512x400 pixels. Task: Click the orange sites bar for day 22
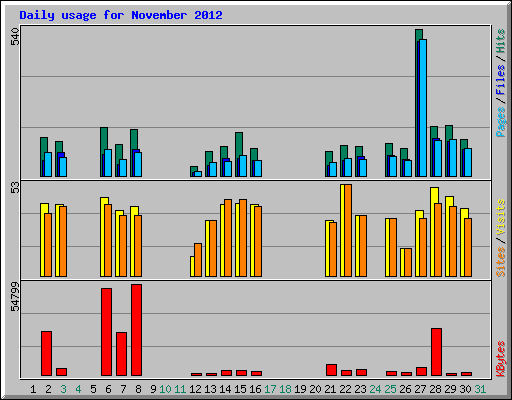348,231
